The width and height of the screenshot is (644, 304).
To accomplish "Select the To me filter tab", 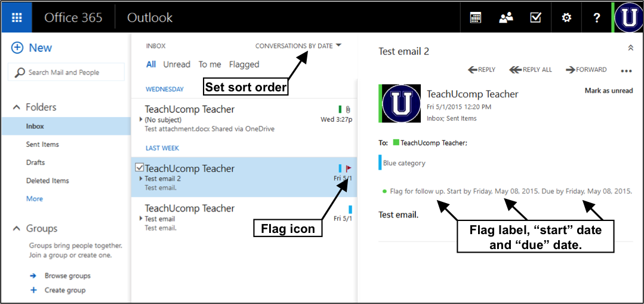I will (210, 65).
